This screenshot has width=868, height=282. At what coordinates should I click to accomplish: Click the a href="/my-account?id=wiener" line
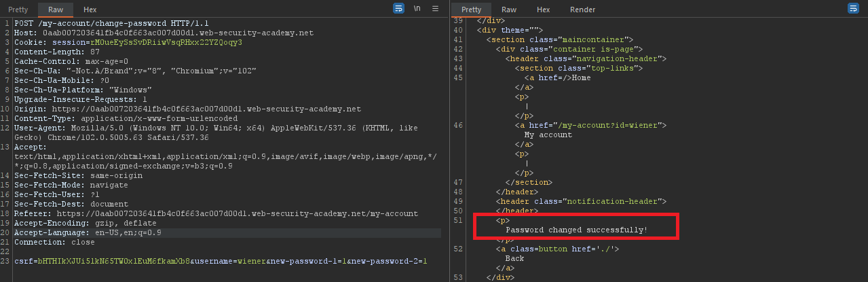[x=591, y=125]
